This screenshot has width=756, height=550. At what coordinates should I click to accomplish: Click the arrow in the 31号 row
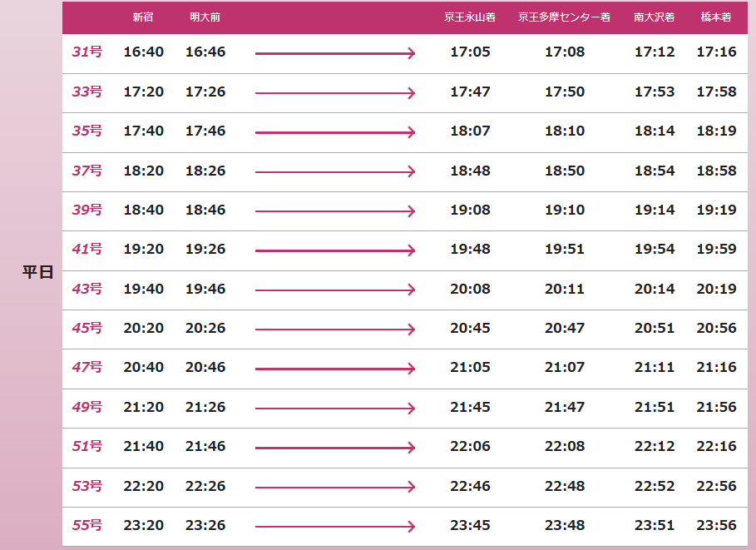[x=334, y=53]
